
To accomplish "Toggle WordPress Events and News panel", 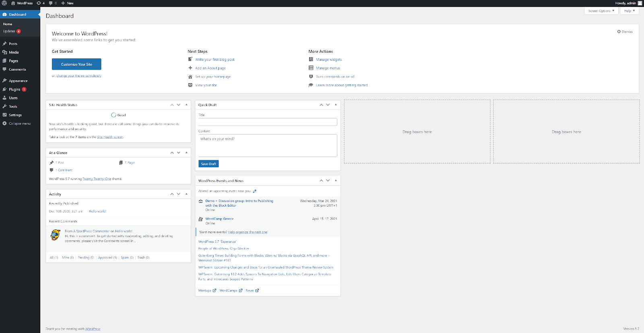I will [x=336, y=180].
